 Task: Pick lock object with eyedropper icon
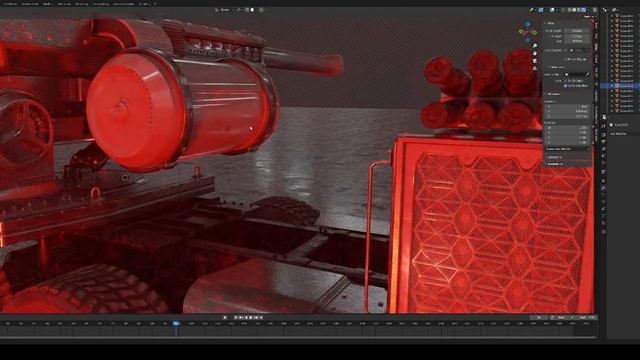588,75
